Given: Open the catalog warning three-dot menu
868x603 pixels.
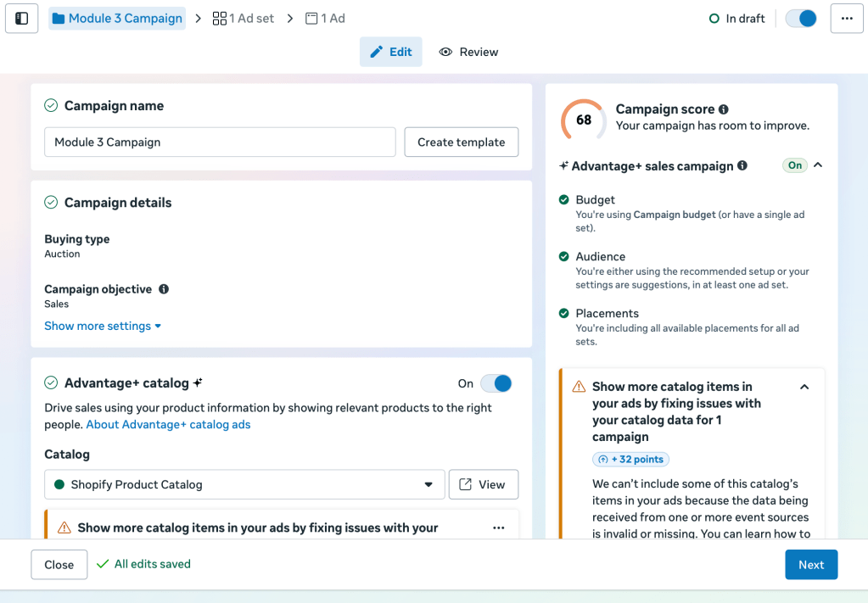Looking at the screenshot, I should click(498, 528).
